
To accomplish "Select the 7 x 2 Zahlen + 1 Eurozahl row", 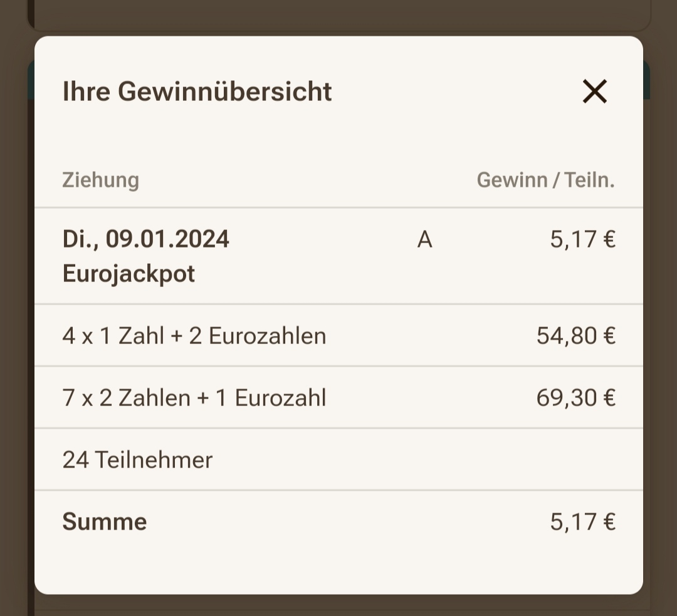I will click(x=338, y=397).
